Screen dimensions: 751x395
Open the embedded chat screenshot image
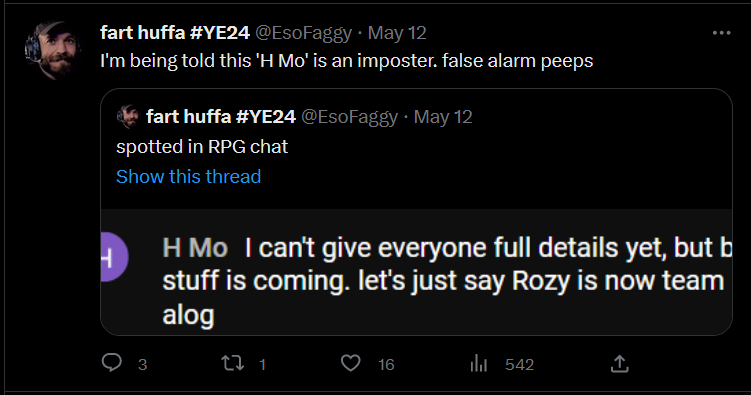416,272
